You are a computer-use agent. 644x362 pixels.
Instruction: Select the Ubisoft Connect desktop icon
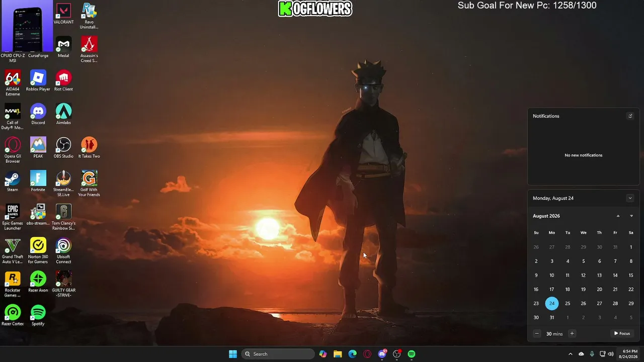tap(63, 251)
